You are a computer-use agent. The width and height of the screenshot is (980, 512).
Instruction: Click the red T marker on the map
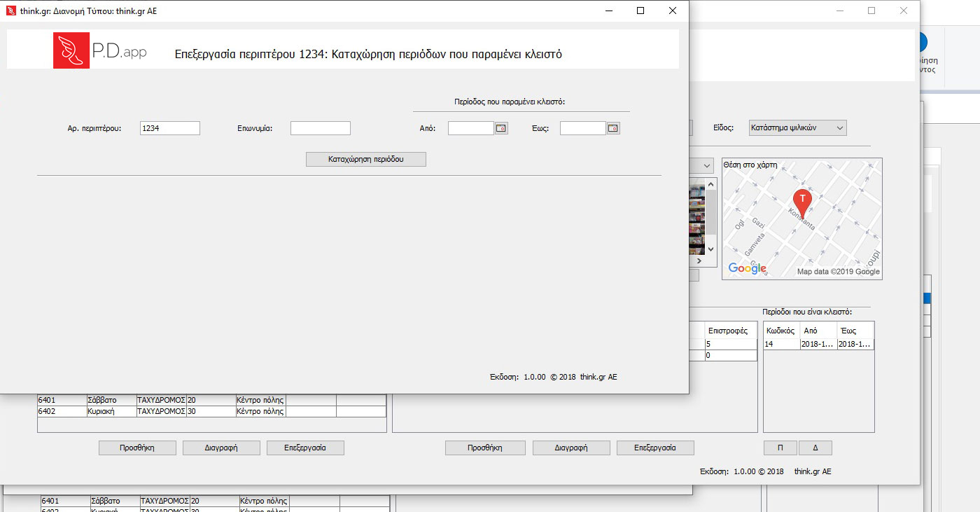[802, 200]
